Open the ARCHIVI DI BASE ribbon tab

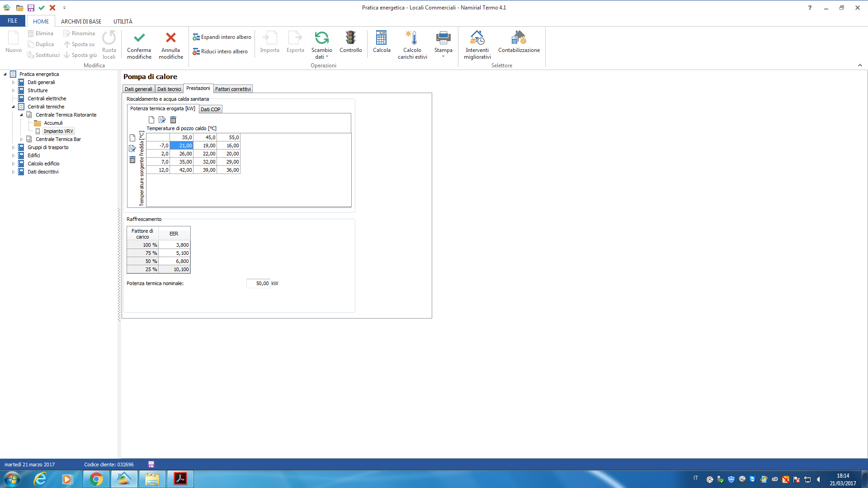(x=81, y=21)
